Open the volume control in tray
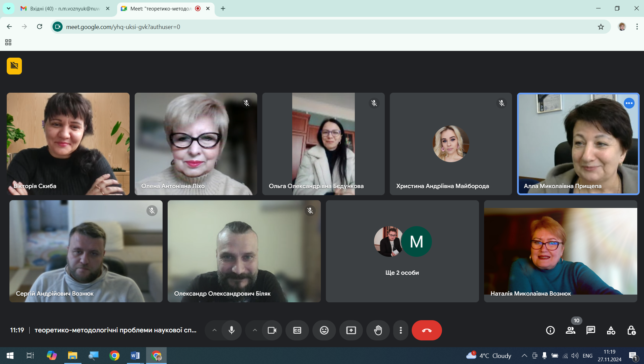644x364 pixels. [575, 356]
